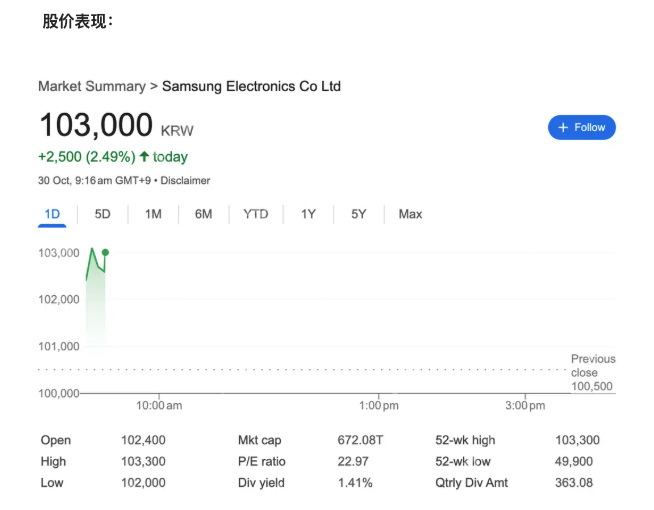Click the Previous close 100,500 label

click(x=592, y=372)
